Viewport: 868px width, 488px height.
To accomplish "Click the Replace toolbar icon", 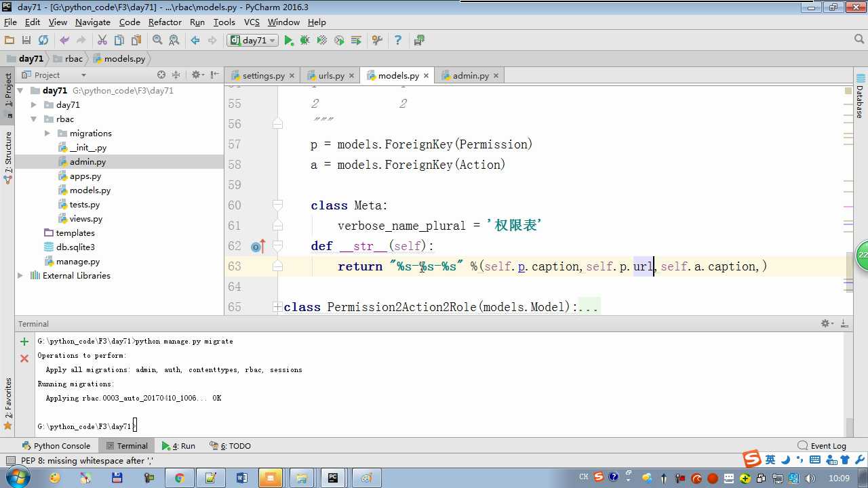I will pos(174,41).
